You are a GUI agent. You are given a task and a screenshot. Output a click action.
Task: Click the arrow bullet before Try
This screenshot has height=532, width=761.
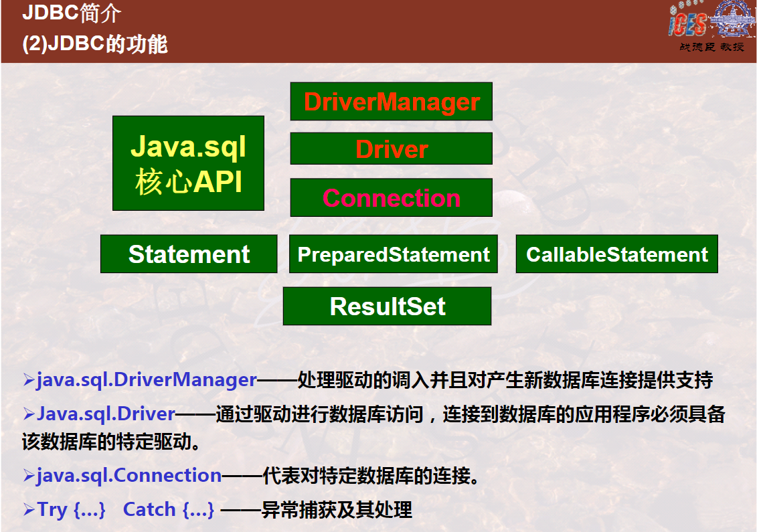coord(29,510)
